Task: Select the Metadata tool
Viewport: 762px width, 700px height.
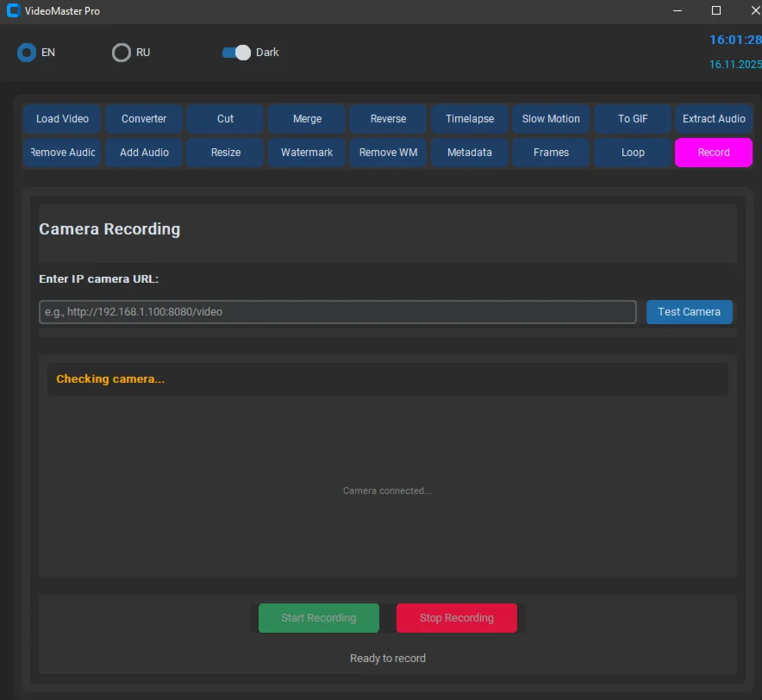Action: click(470, 153)
